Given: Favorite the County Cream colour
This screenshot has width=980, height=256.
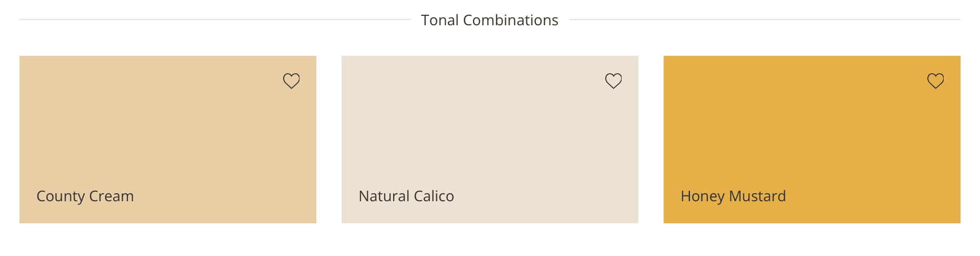Looking at the screenshot, I should pyautogui.click(x=291, y=81).
